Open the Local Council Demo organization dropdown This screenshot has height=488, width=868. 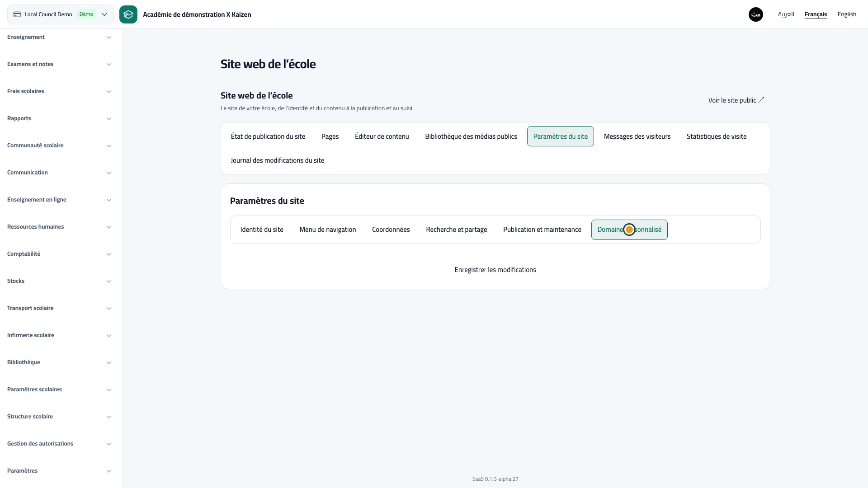tap(61, 14)
